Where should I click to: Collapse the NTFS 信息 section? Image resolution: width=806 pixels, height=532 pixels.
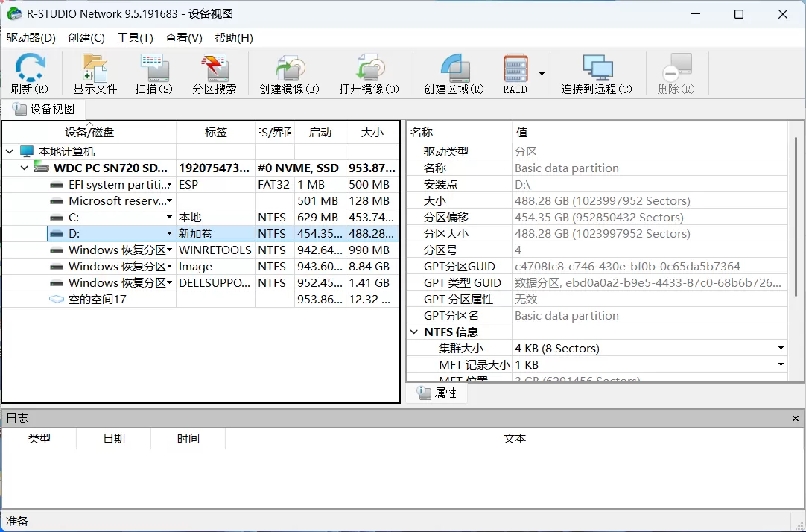point(414,332)
